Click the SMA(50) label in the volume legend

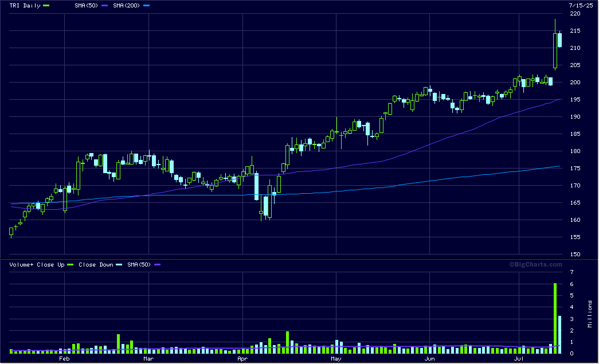(x=139, y=265)
